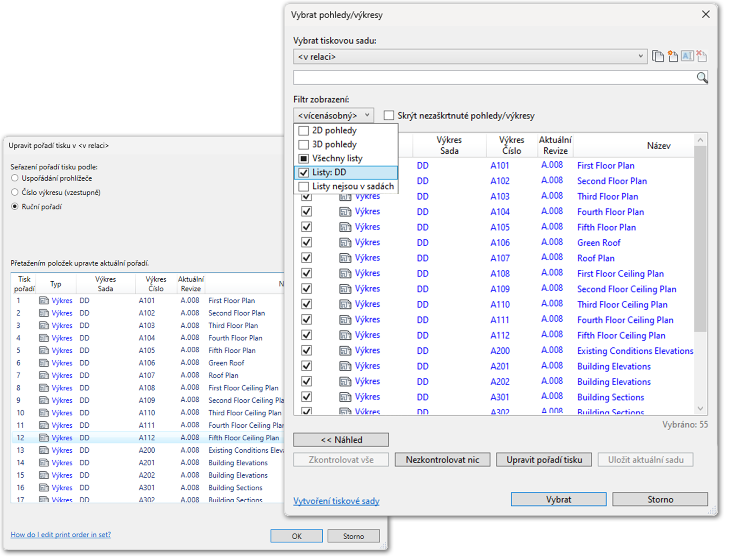Check the '2D pohledy' filter option

click(303, 131)
